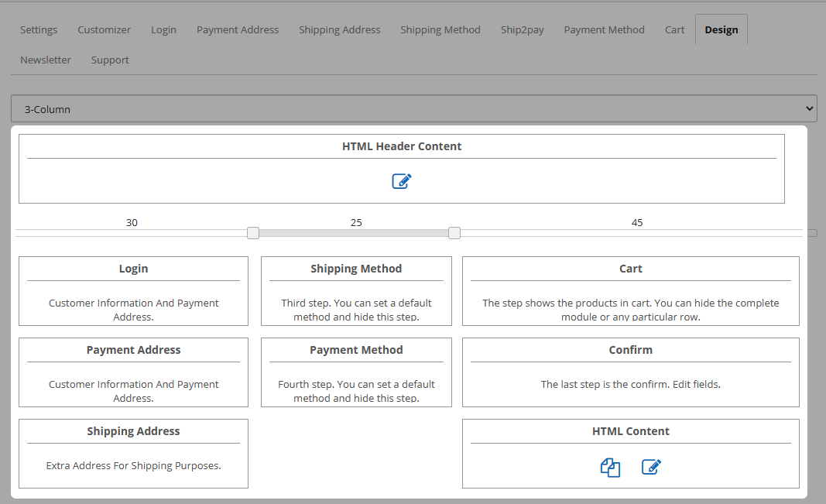Click the Cart module block
The image size is (826, 504).
(630, 290)
